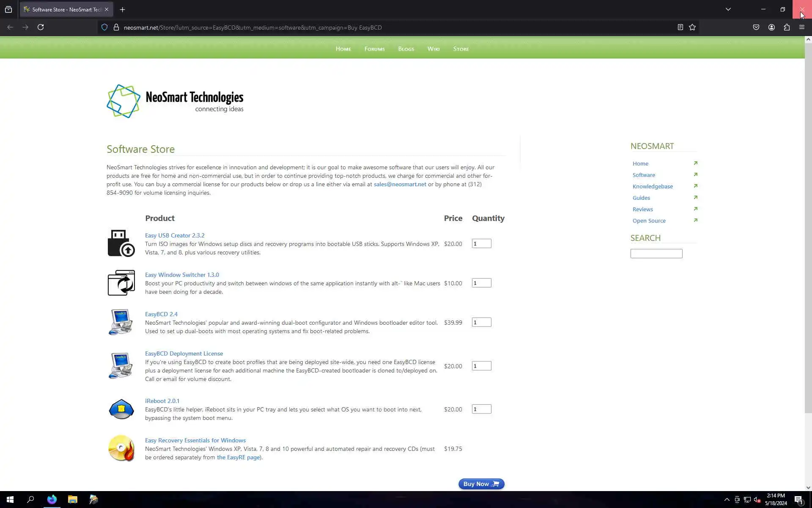
Task: Open the Extensions puzzle icon
Action: (787, 27)
